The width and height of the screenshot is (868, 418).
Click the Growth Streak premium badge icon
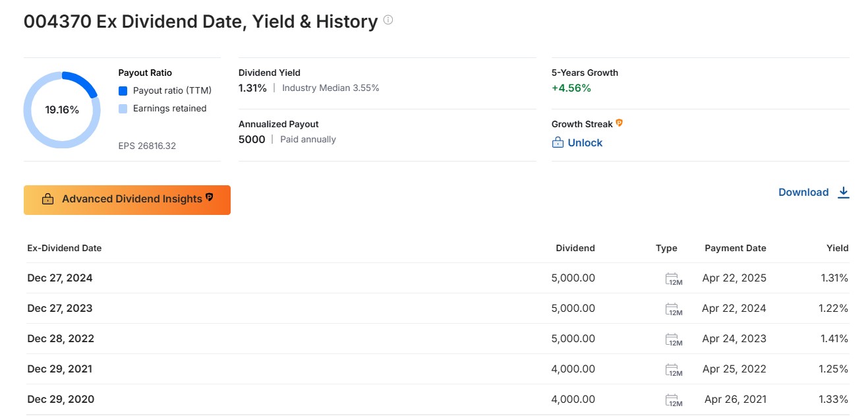tap(619, 123)
